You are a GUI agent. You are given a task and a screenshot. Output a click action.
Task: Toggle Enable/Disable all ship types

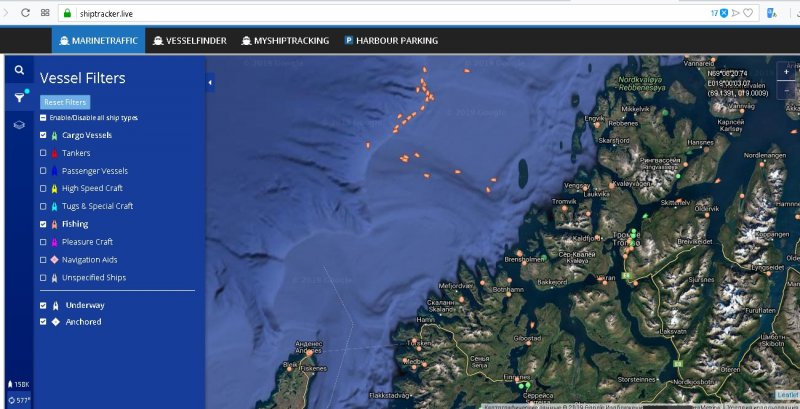click(x=43, y=118)
